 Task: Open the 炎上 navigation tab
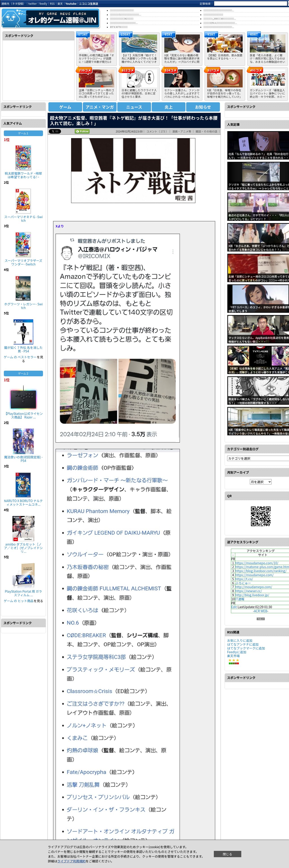point(169,107)
